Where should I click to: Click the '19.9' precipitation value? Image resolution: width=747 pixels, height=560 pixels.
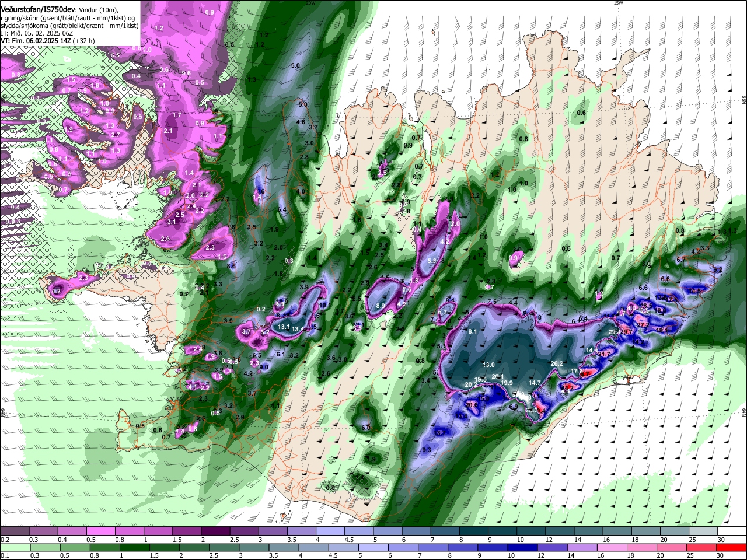(507, 383)
